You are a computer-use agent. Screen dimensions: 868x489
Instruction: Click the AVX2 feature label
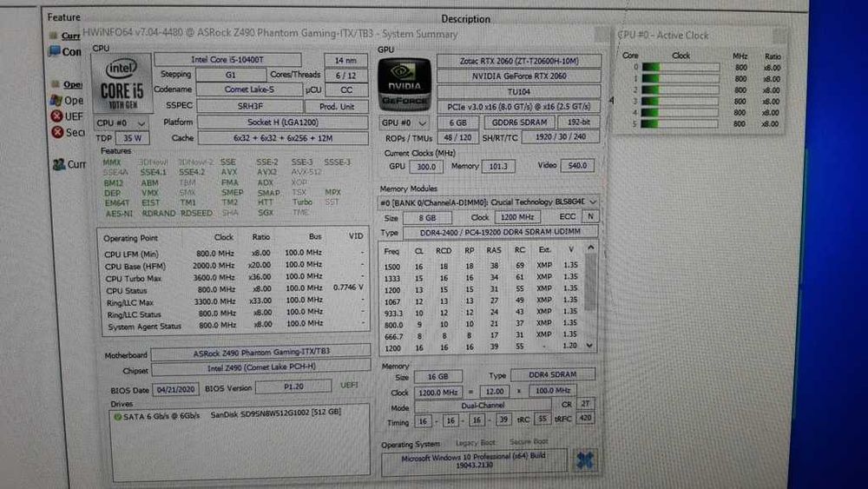tap(266, 172)
